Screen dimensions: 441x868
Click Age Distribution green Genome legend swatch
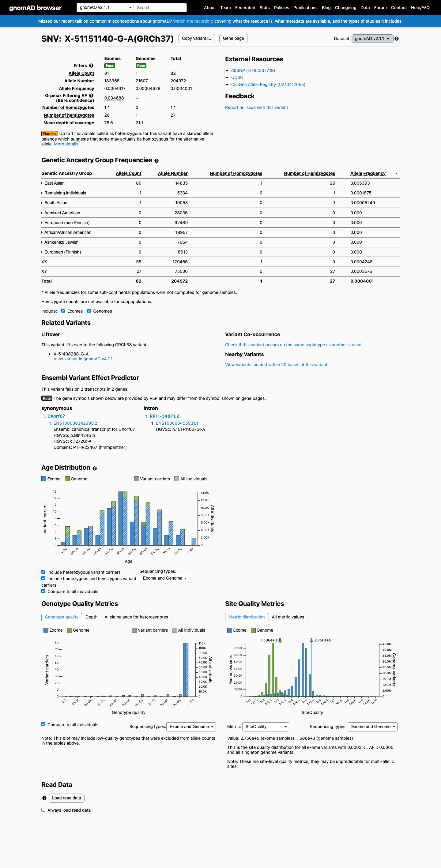click(x=67, y=479)
